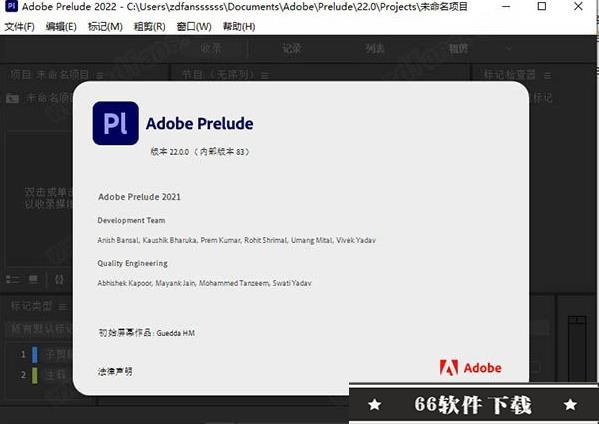Open the 项目 panel hamburger menu
This screenshot has height=424, width=599.
coord(100,76)
